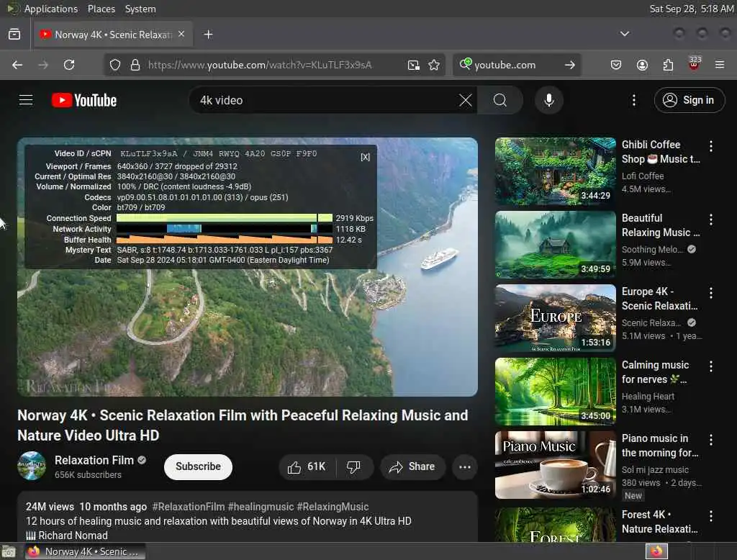Click show desktop icon in bottom panel
The height and width of the screenshot is (560, 737).
tap(9, 551)
